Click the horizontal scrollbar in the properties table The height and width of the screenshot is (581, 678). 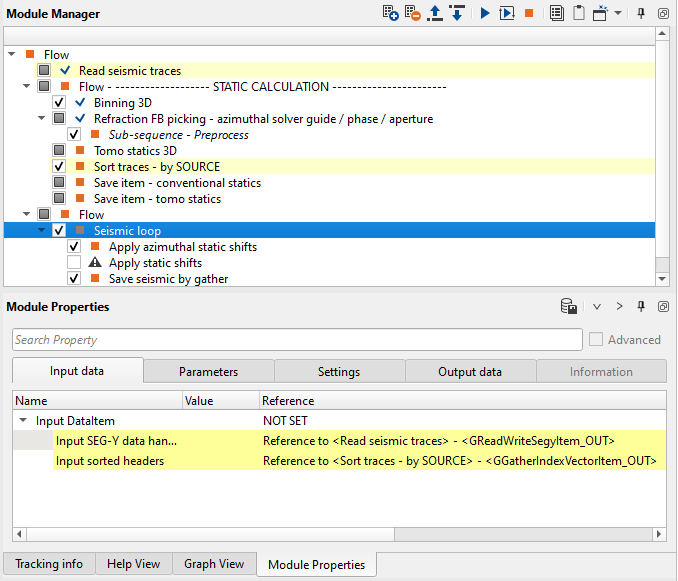click(200, 534)
